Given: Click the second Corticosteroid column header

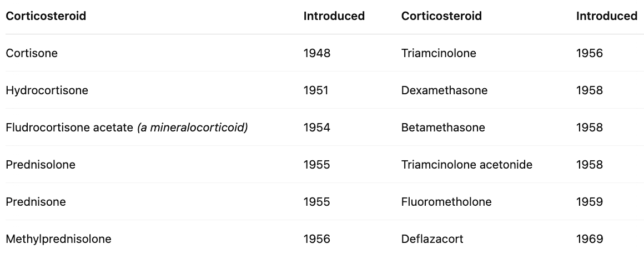Looking at the screenshot, I should 441,16.
